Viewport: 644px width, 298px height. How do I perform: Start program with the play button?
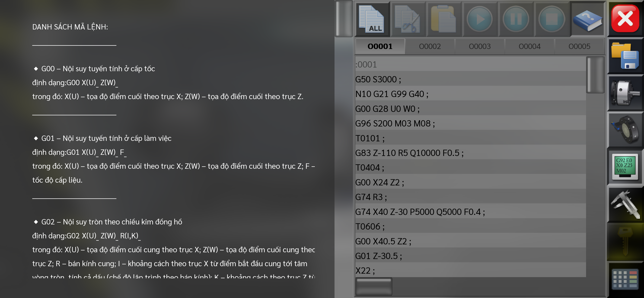pos(479,19)
